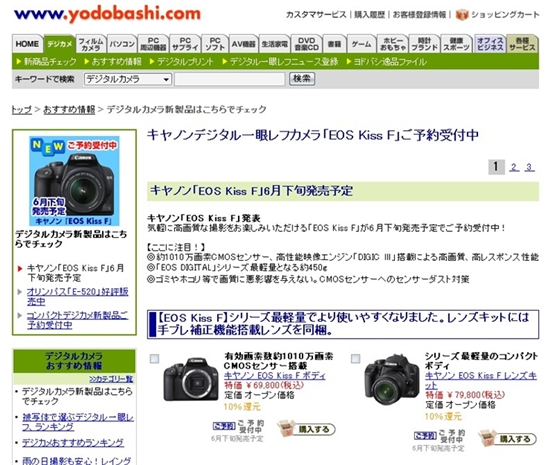Screen dimensions: 550x465
Task: Click the www.yodobashi.com site logo
Action: pos(107,14)
